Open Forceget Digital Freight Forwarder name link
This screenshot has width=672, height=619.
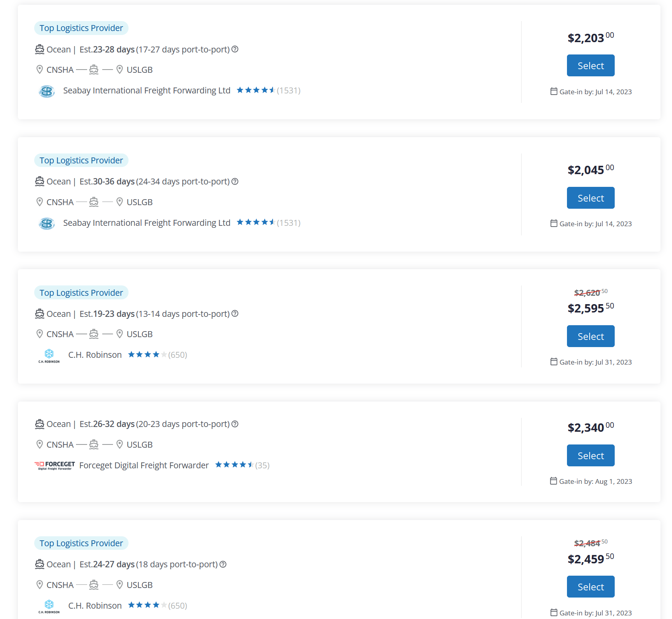point(144,466)
